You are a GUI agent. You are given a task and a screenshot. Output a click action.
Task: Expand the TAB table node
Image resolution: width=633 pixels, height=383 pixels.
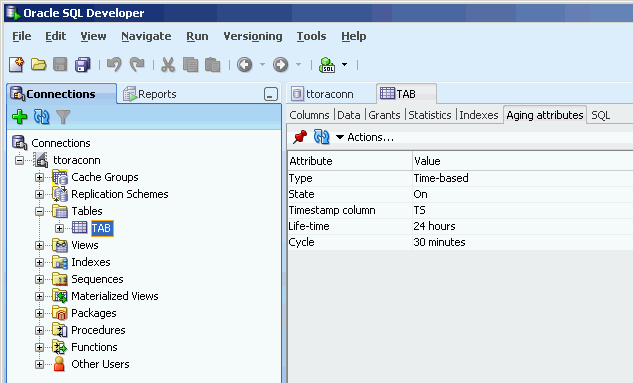click(59, 228)
